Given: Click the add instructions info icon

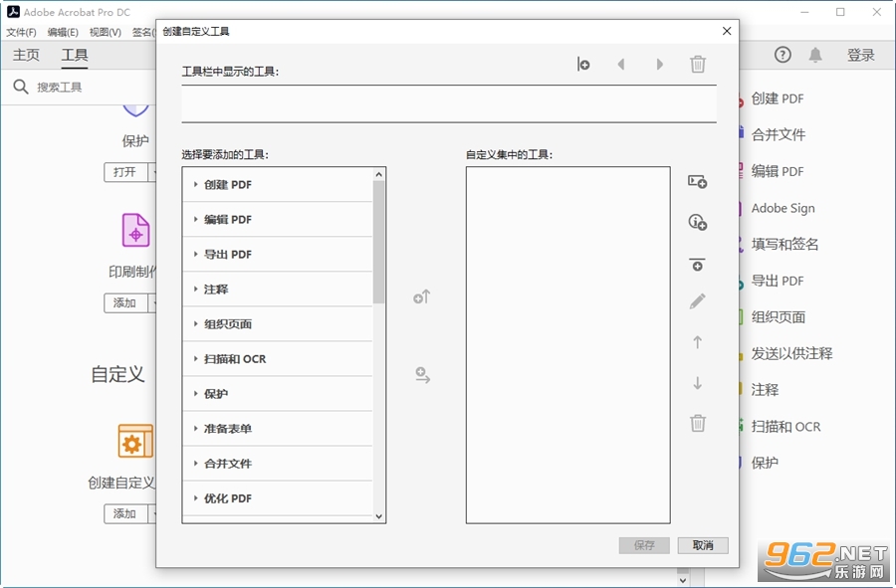Looking at the screenshot, I should 697,222.
